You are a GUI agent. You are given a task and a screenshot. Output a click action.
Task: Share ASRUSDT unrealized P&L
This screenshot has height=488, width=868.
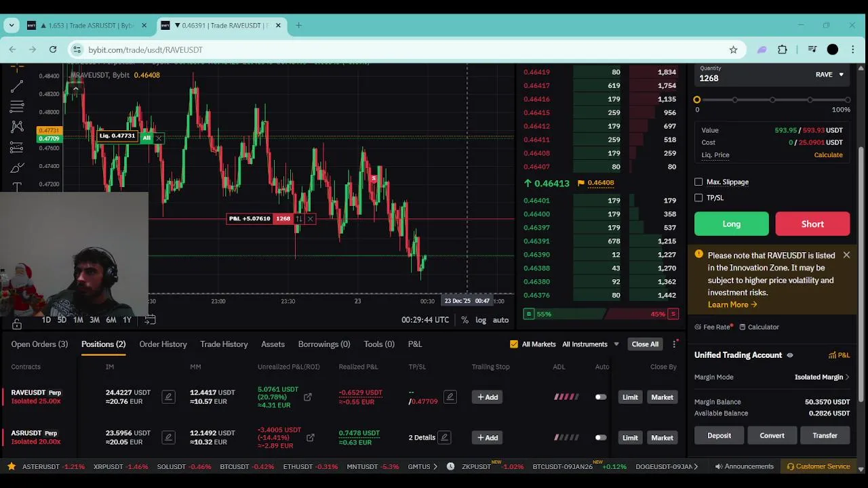pos(310,438)
